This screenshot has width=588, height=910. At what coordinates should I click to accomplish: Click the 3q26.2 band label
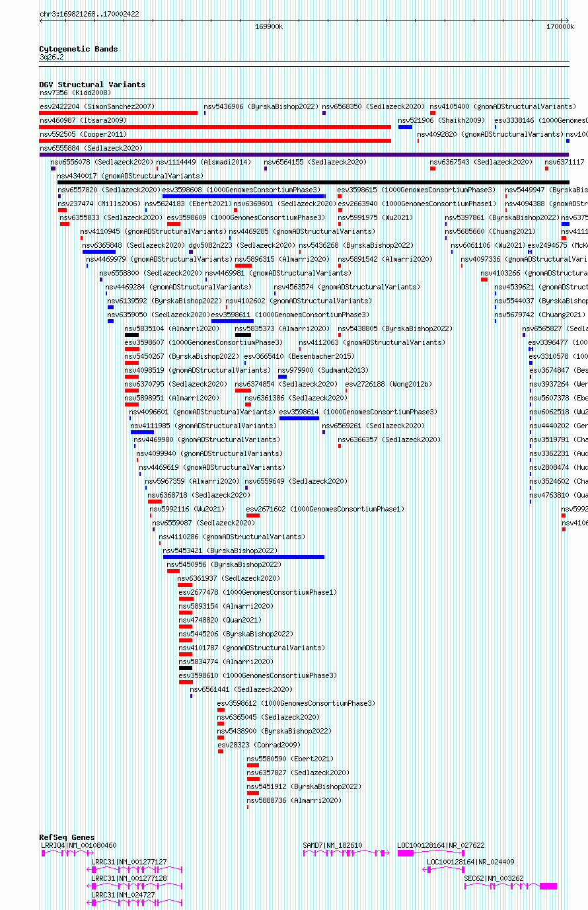click(x=52, y=57)
